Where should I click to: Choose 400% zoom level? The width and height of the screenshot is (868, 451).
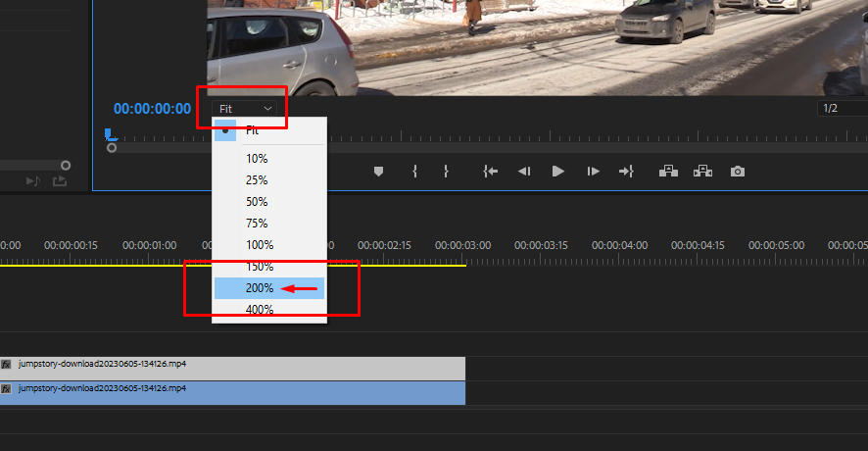tap(269, 310)
